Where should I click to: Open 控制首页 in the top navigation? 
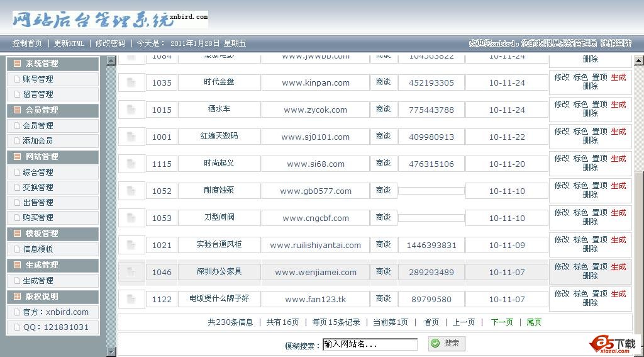[28, 43]
